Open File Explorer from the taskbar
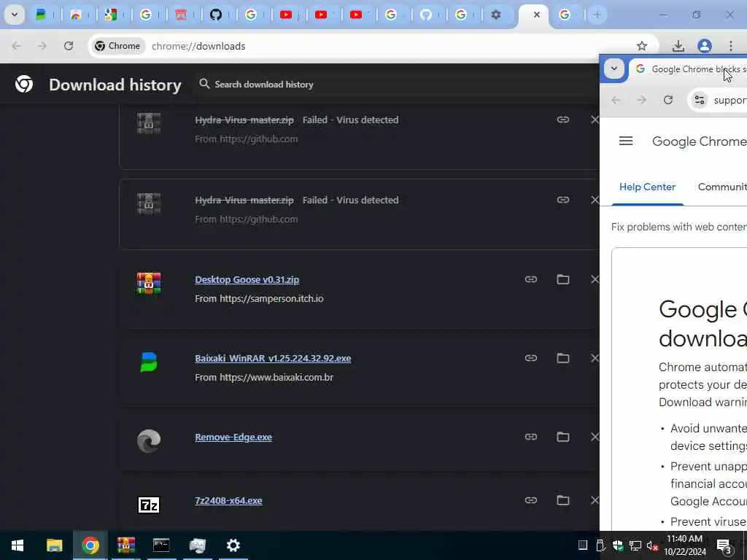This screenshot has width=747, height=560. coord(54,545)
